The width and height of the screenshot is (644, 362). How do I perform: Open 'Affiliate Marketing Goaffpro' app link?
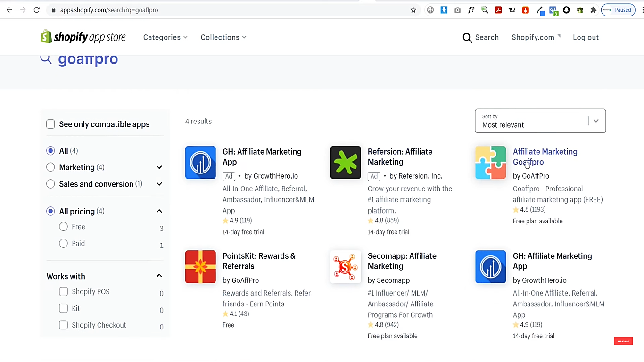[545, 156]
